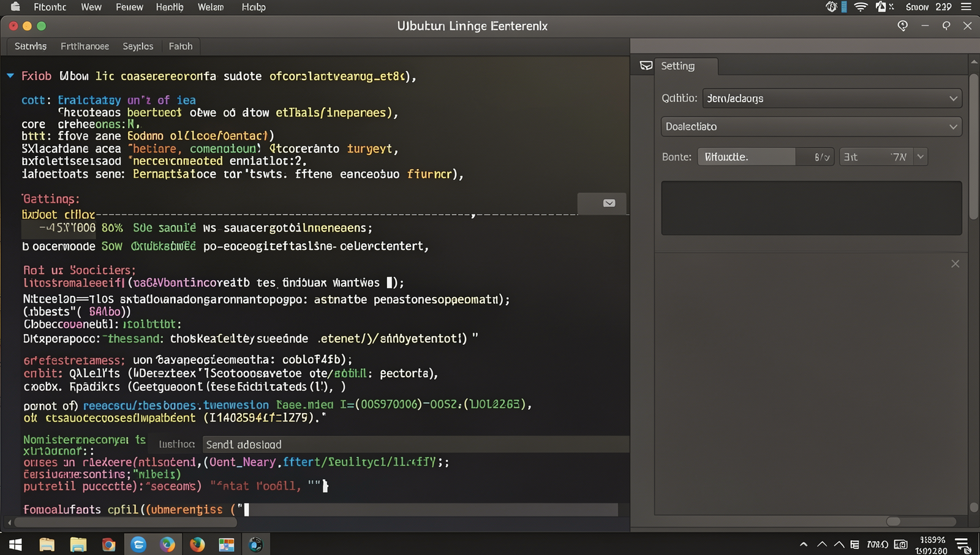The height and width of the screenshot is (555, 980).
Task: Click the 80% value in the code
Action: tap(112, 228)
